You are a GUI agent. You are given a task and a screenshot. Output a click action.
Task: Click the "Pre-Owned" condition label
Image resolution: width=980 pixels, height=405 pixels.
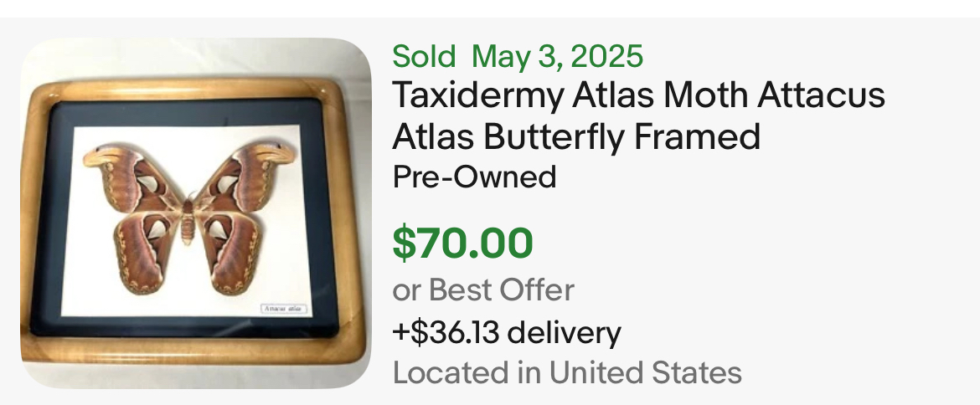pos(474,177)
